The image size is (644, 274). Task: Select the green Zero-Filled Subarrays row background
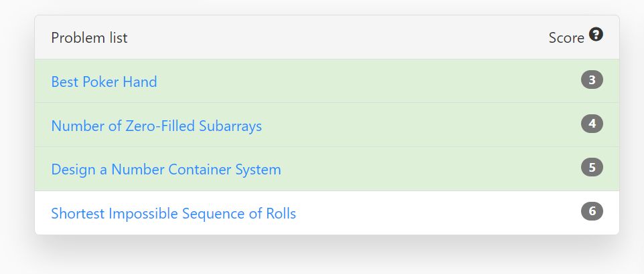(327, 125)
